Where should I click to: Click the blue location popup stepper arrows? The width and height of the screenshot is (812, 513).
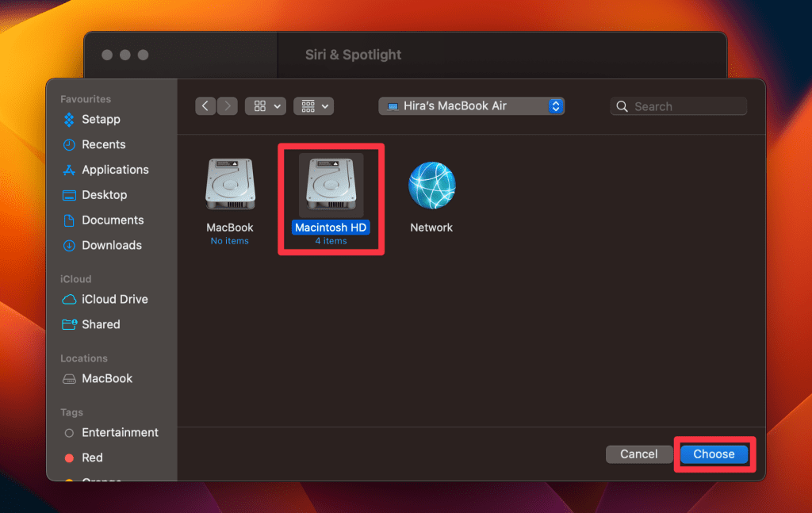click(556, 106)
